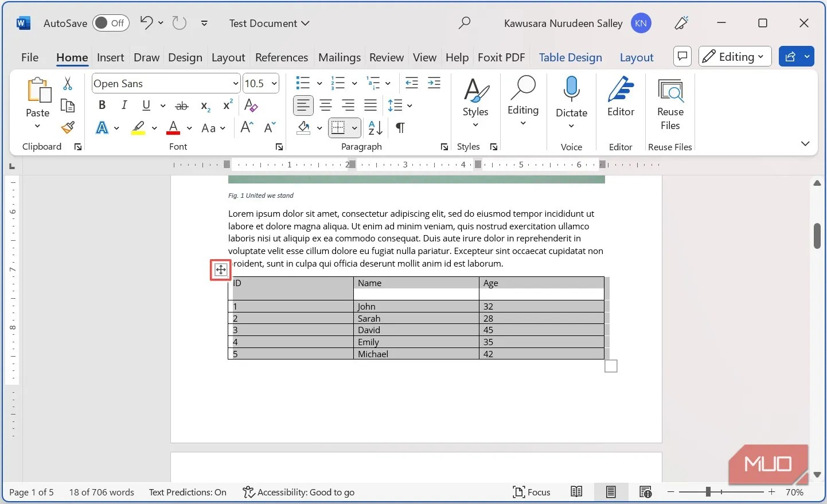The width and height of the screenshot is (827, 504).
Task: Open the Styles gallery
Action: (x=475, y=100)
